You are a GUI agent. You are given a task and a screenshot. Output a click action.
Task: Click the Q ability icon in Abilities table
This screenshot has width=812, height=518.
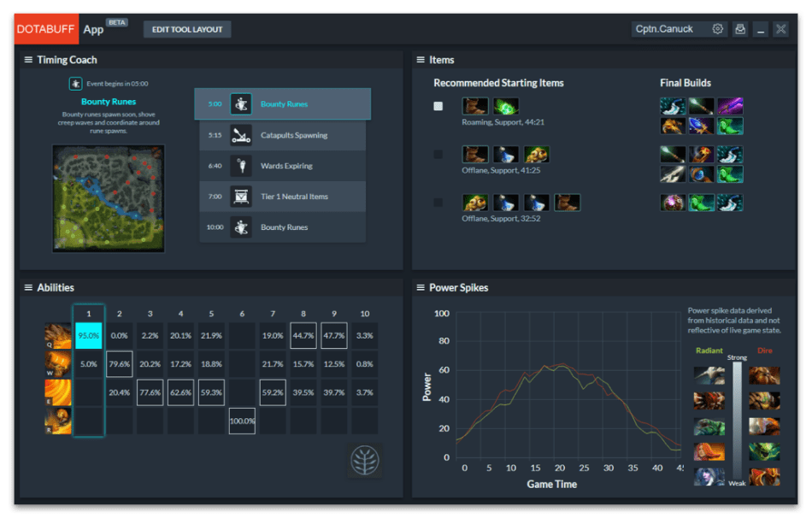[x=58, y=336]
